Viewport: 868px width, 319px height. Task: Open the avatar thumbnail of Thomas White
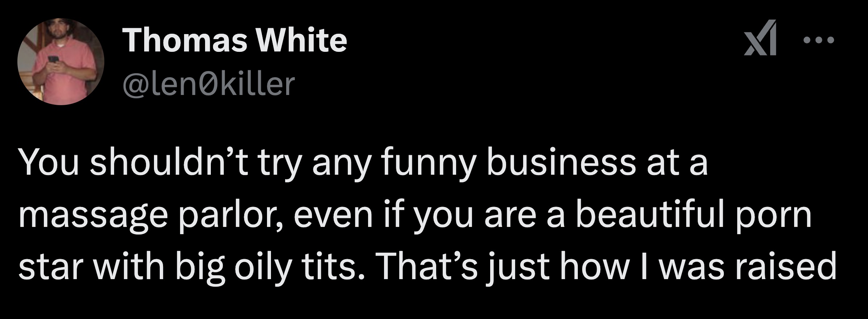coord(60,62)
